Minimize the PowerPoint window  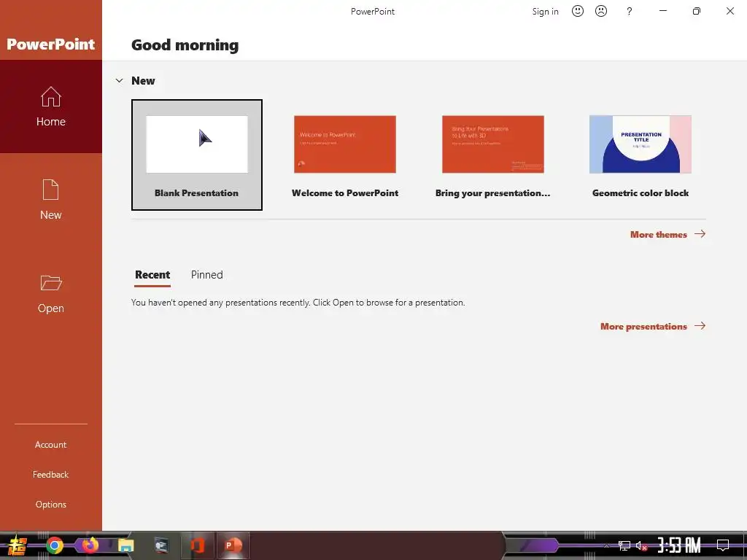coord(662,11)
